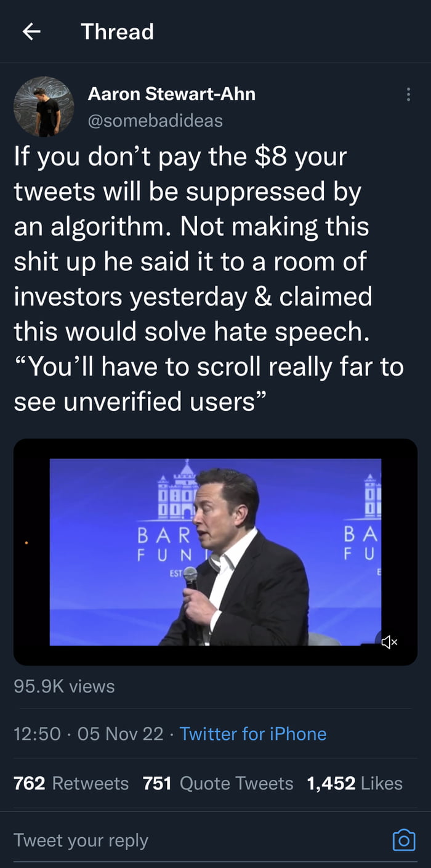Click the sound toggle on the video player
Screen dimensions: 431x868
[x=389, y=642]
